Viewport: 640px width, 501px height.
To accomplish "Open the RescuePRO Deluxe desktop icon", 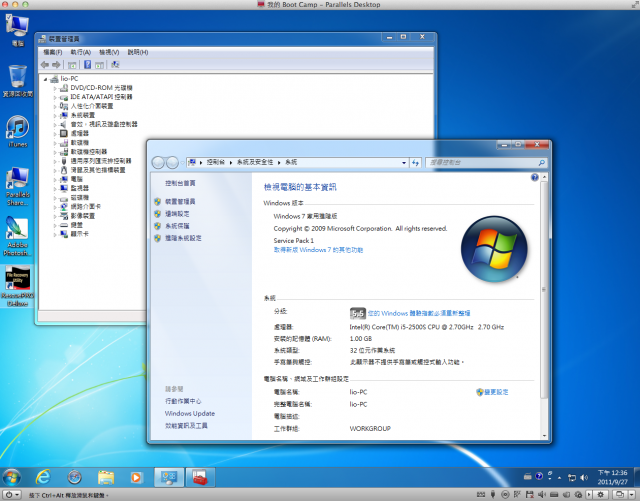I will click(18, 286).
